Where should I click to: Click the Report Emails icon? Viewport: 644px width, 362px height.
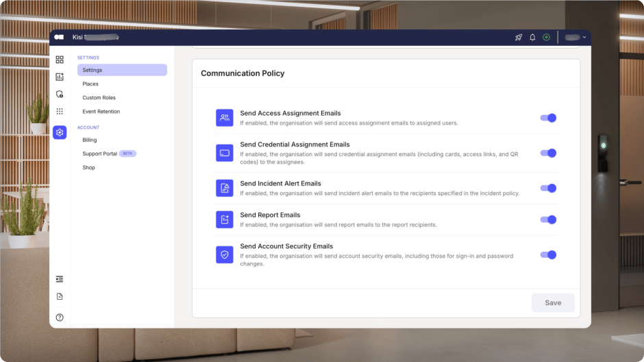tap(225, 220)
